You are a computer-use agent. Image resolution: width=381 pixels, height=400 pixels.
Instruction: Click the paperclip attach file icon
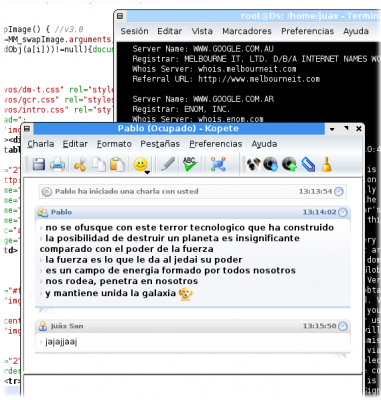click(308, 164)
